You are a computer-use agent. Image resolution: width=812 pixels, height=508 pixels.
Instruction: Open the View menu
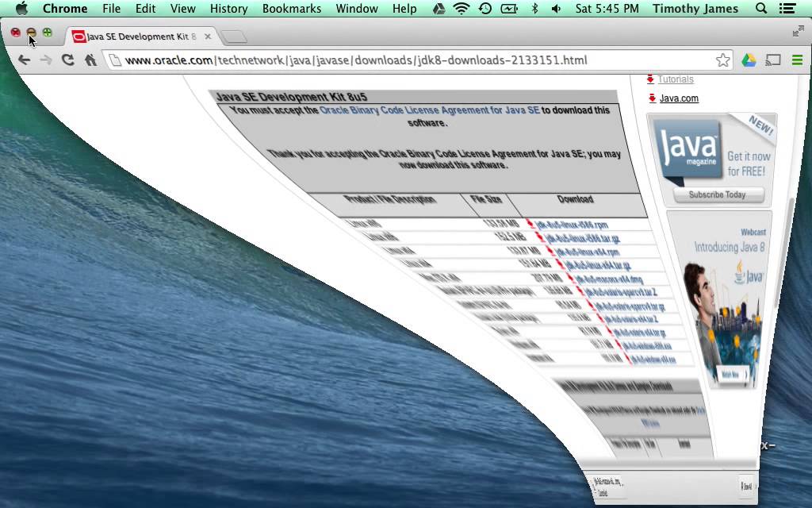[183, 8]
